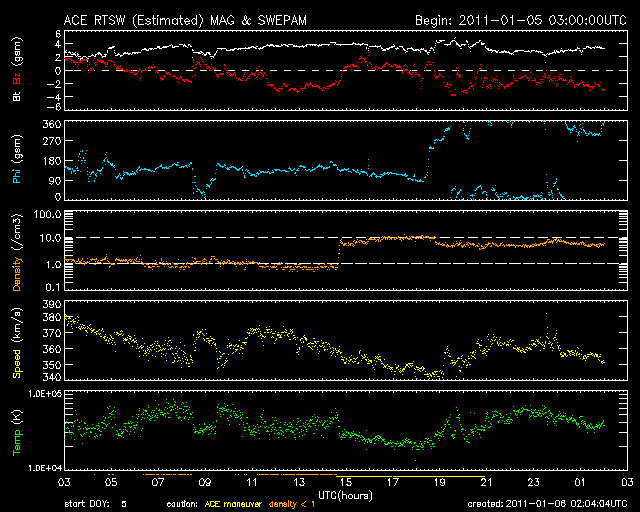
Task: Click the cyan "Phi (gsm)" axis label
Action: pos(17,159)
